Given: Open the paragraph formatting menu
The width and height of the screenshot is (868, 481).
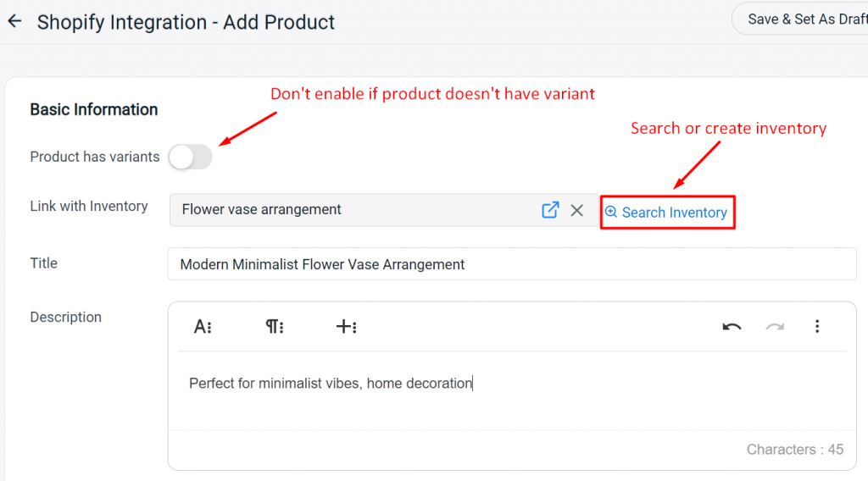Looking at the screenshot, I should click(x=275, y=327).
